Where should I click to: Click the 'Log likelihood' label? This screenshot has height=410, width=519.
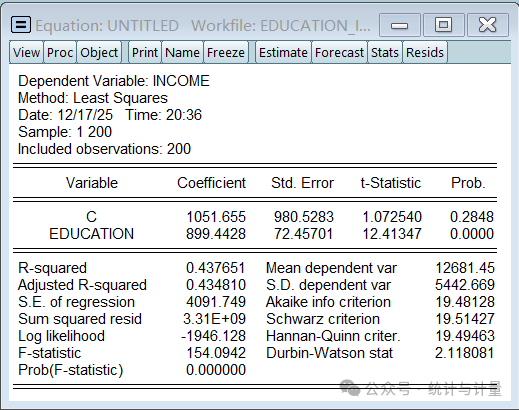click(x=61, y=336)
